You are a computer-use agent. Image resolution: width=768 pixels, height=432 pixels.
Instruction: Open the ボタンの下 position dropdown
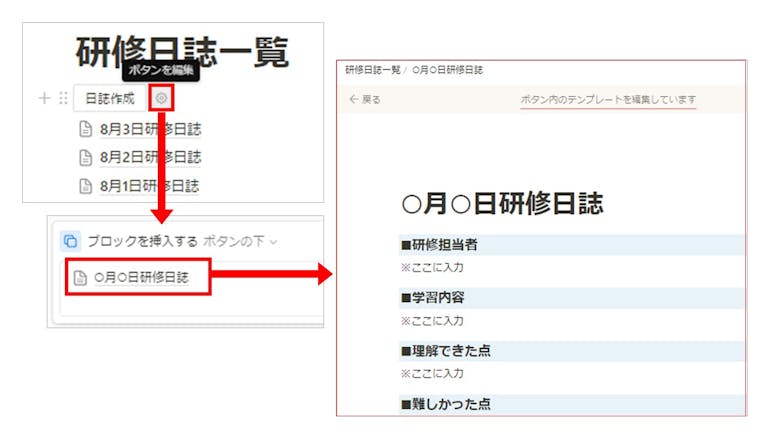coord(240,241)
